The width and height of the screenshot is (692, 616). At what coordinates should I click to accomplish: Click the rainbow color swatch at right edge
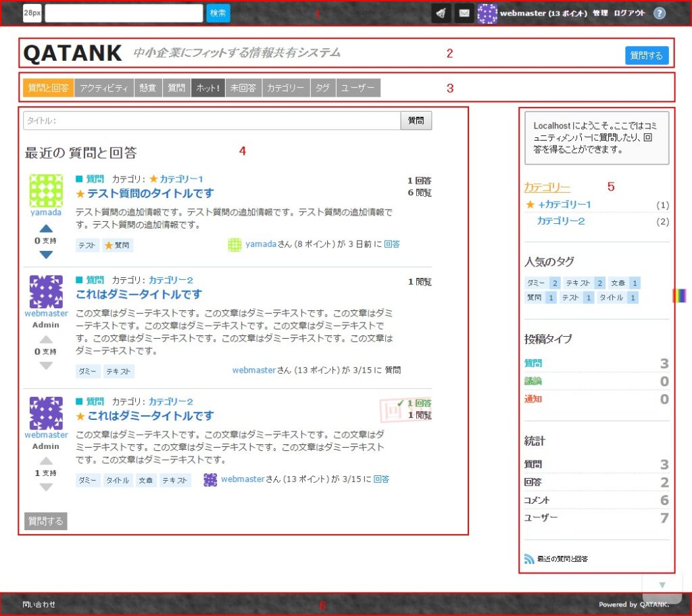680,295
